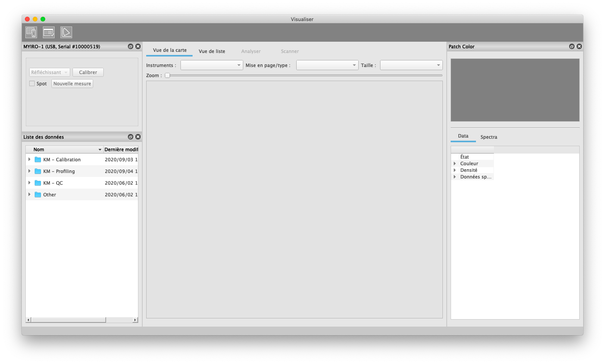Expand the Densité data row
The height and width of the screenshot is (364, 605).
coord(455,170)
